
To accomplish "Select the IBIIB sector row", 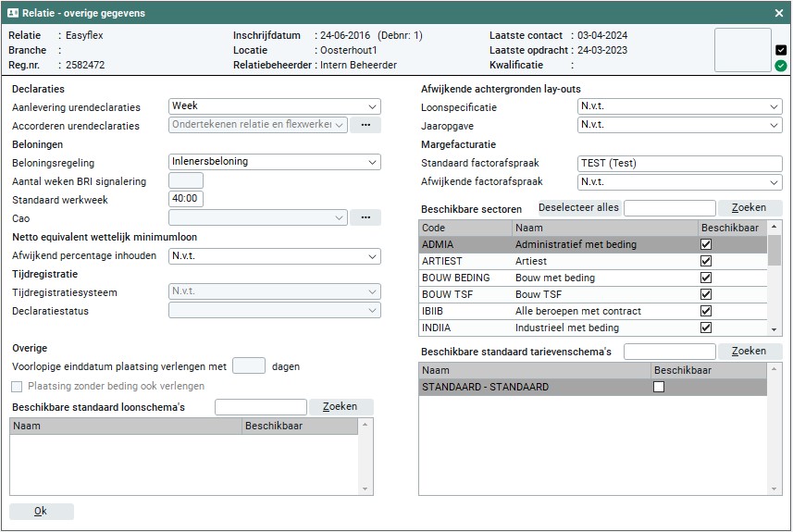I will coord(555,311).
